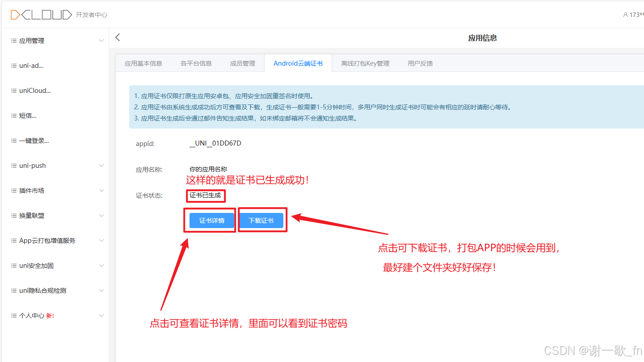Click the 证书已生成 status text
The width and height of the screenshot is (644, 362).
205,196
